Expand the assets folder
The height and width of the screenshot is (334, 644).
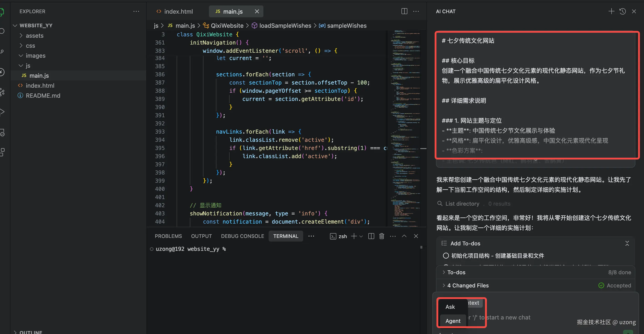coord(35,35)
